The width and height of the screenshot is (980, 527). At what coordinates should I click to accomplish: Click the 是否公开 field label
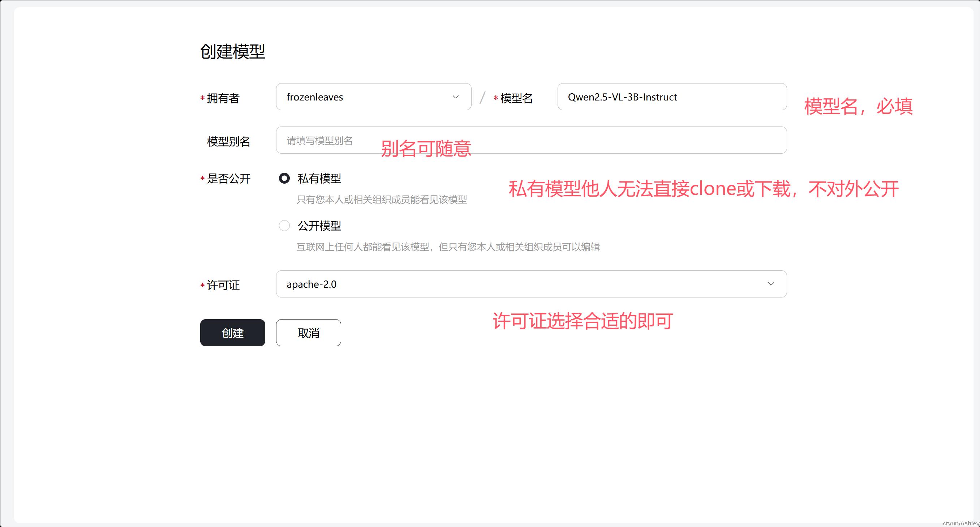pos(228,179)
